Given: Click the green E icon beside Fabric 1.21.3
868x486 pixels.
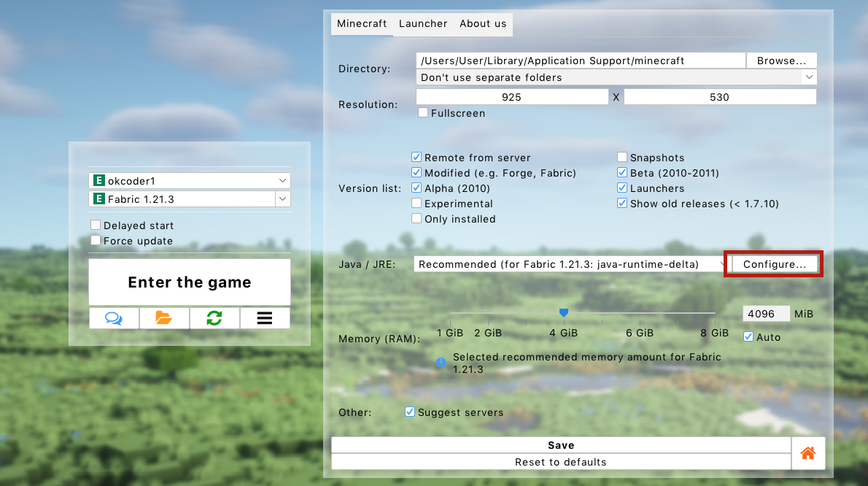Looking at the screenshot, I should pyautogui.click(x=99, y=198).
